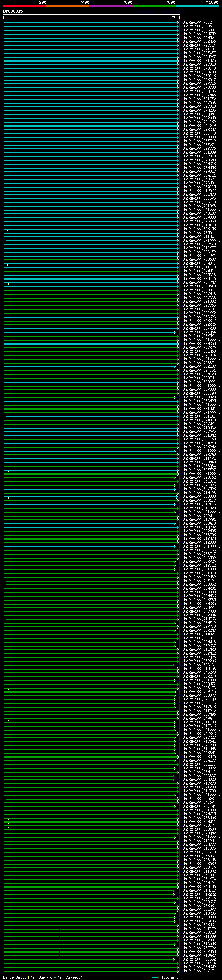Select label UniRef100_Q0BUW8
This screenshot has width=222, height=980.
coord(199,496)
